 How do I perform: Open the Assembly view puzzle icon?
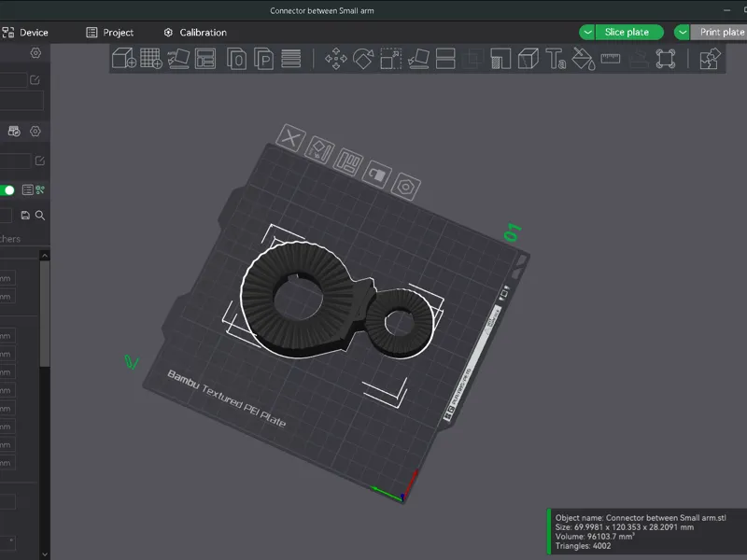(710, 59)
